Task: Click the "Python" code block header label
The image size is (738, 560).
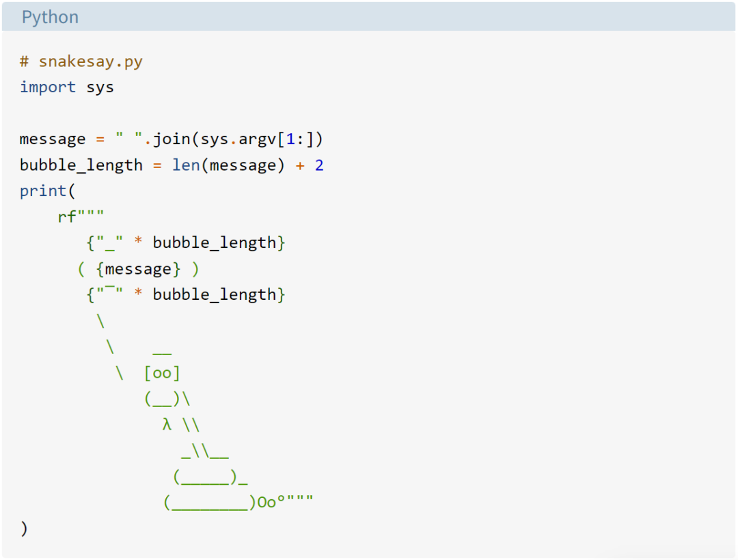Action: pos(50,17)
